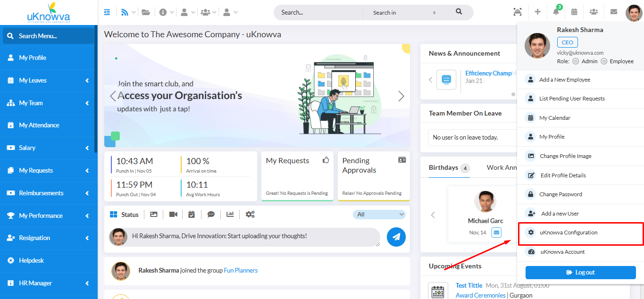Image resolution: width=644 pixels, height=299 pixels.
Task: Send status with paper plane button
Action: [x=396, y=237]
